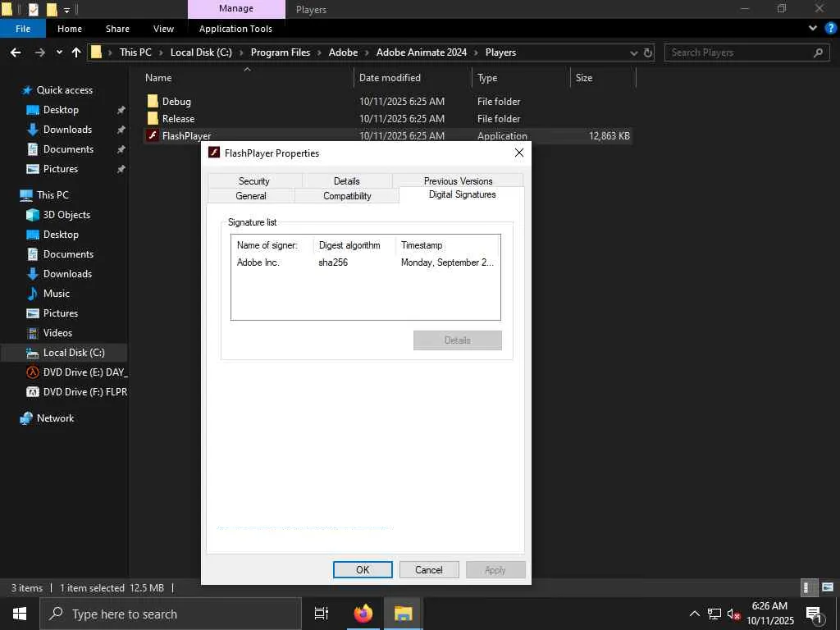Screen dimensions: 840x630
Task: Switch to General tab in Properties
Action: click(x=251, y=196)
